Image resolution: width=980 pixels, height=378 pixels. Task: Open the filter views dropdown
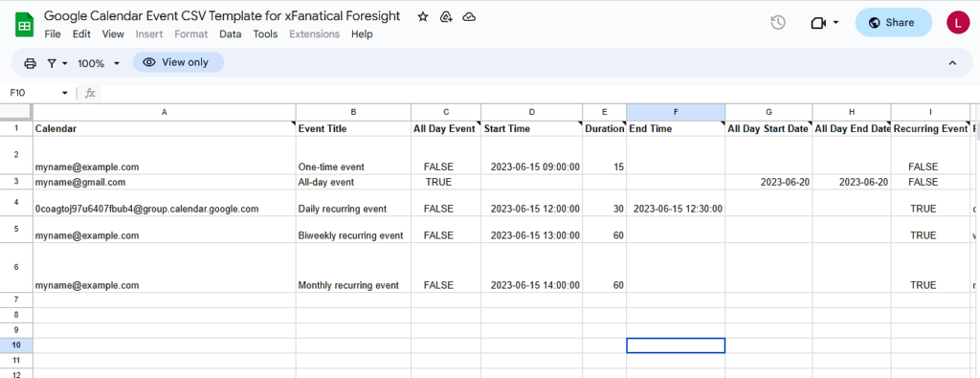[57, 63]
